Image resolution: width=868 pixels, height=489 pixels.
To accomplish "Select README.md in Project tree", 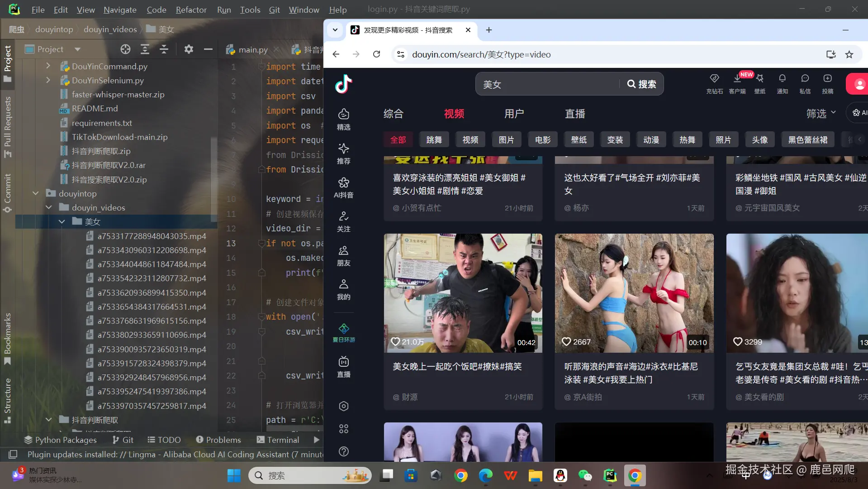I will (x=95, y=109).
